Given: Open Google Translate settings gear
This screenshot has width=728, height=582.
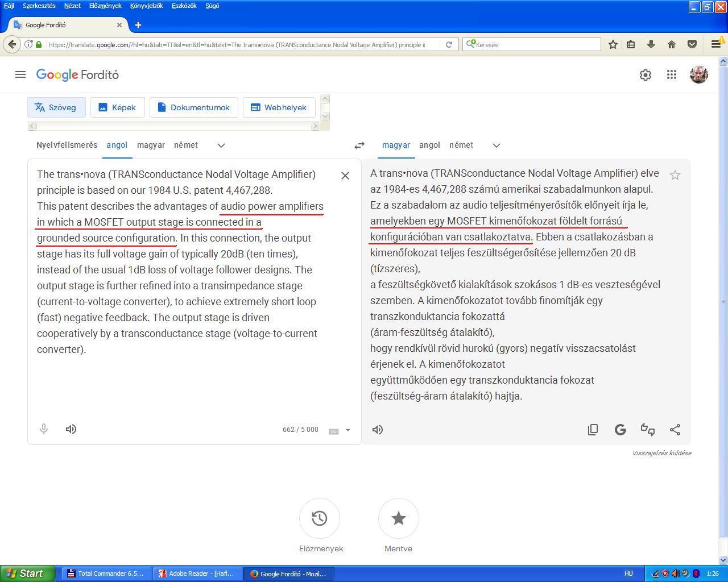Looking at the screenshot, I should pos(645,74).
